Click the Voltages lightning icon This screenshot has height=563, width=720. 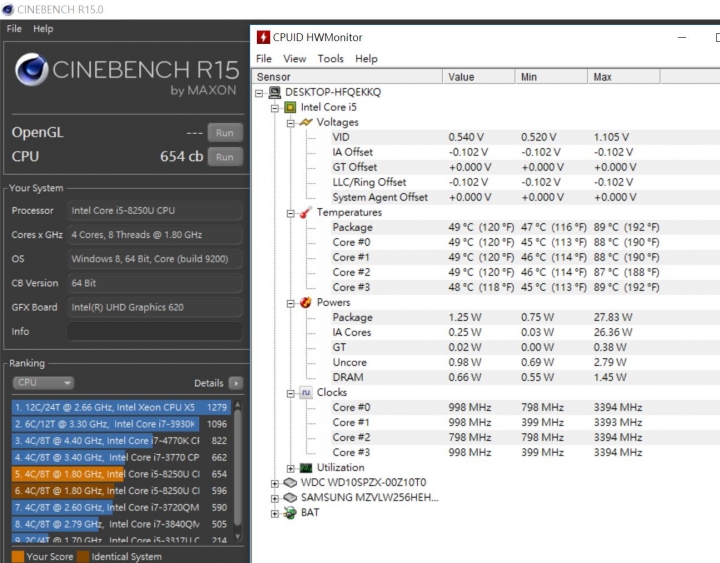(x=305, y=122)
